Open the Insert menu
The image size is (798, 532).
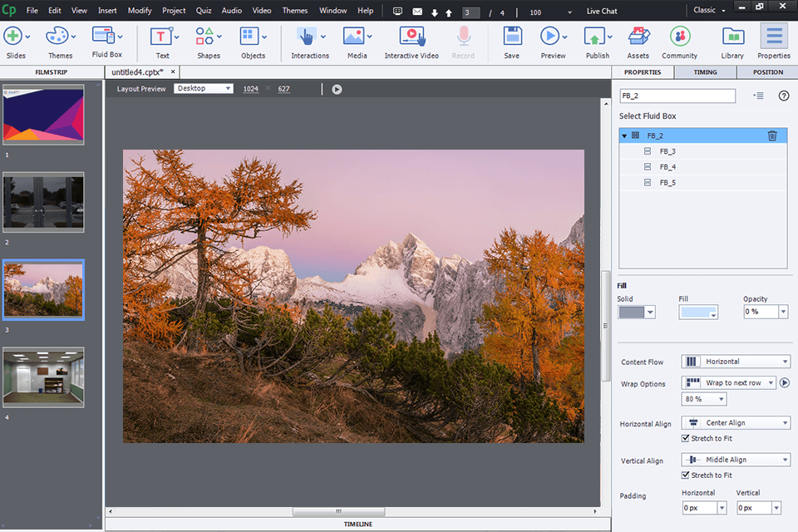click(x=107, y=10)
